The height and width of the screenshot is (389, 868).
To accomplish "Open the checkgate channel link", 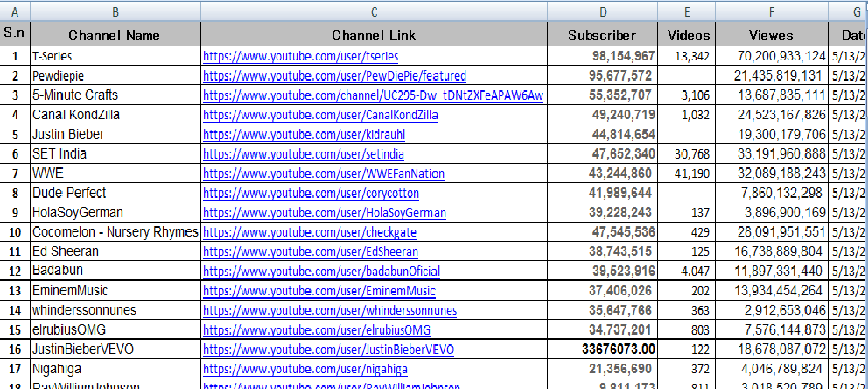I will 310,232.
